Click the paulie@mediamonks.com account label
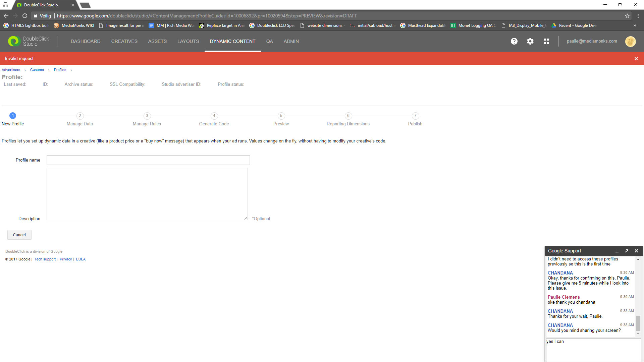The width and height of the screenshot is (644, 362). click(592, 41)
